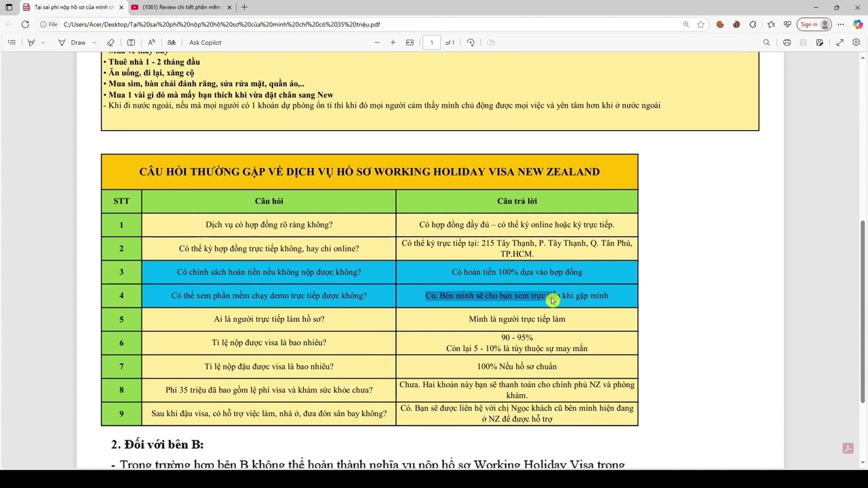The width and height of the screenshot is (868, 488).
Task: Go back to the previous page
Action: pos(9,24)
